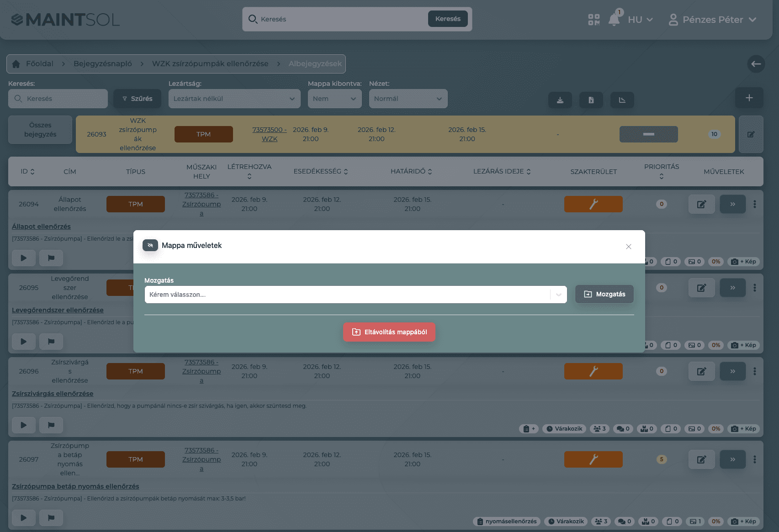Close the Mappa műveletek dialog

(628, 247)
